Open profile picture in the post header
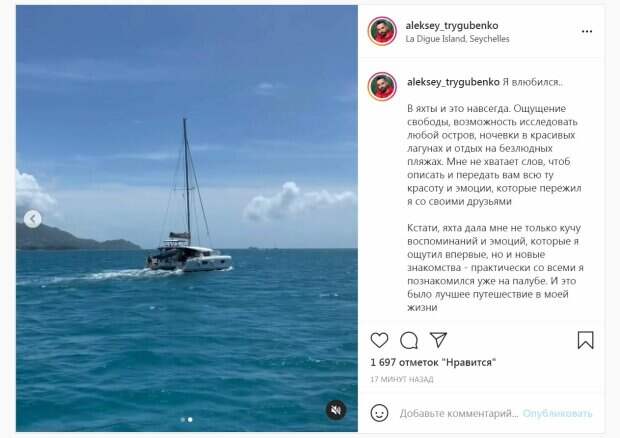Screen dimensions: 620x438 382,31
